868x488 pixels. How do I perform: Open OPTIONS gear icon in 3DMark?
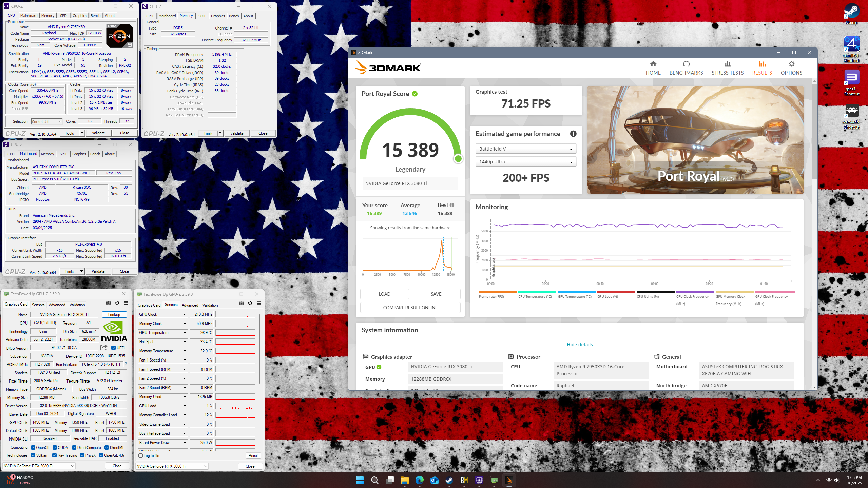(x=791, y=64)
